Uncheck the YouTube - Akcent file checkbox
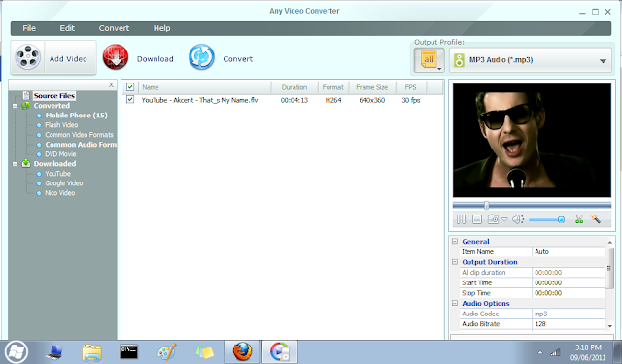The height and width of the screenshot is (364, 622). point(130,99)
